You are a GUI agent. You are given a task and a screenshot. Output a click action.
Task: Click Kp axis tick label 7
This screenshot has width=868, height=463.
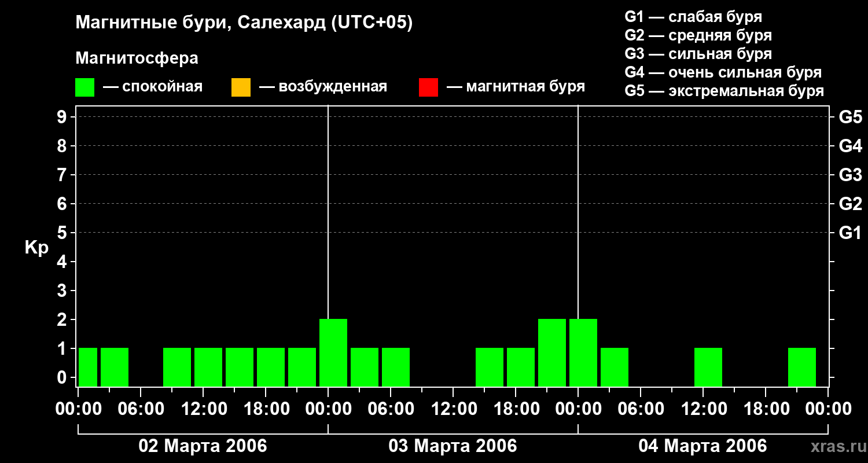[63, 175]
